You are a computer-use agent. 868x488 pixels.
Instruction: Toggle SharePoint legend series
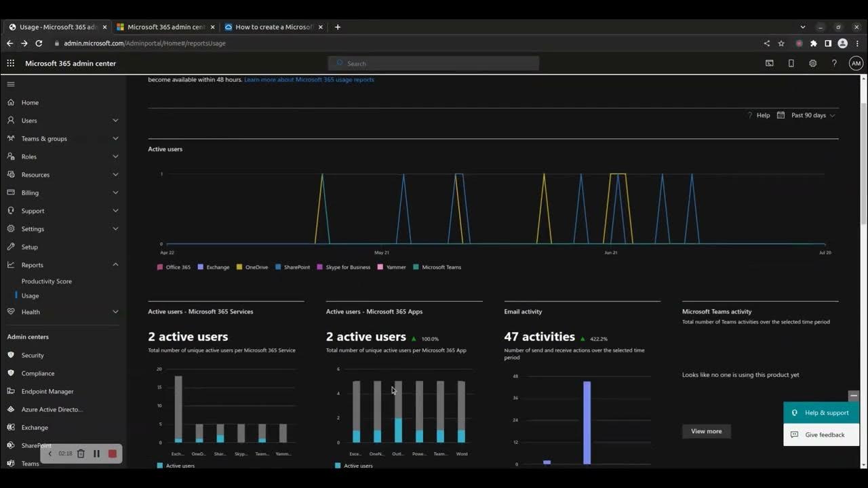click(292, 267)
